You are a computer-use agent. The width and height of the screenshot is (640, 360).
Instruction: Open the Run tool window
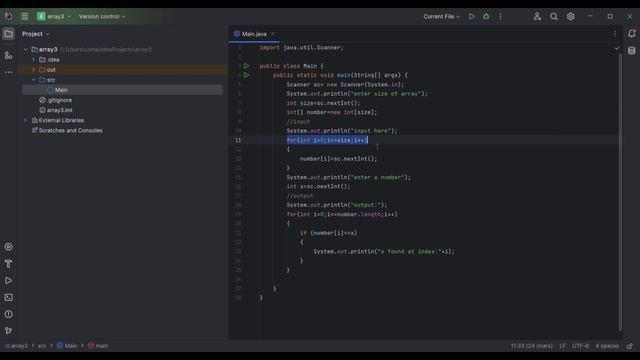coord(9,281)
